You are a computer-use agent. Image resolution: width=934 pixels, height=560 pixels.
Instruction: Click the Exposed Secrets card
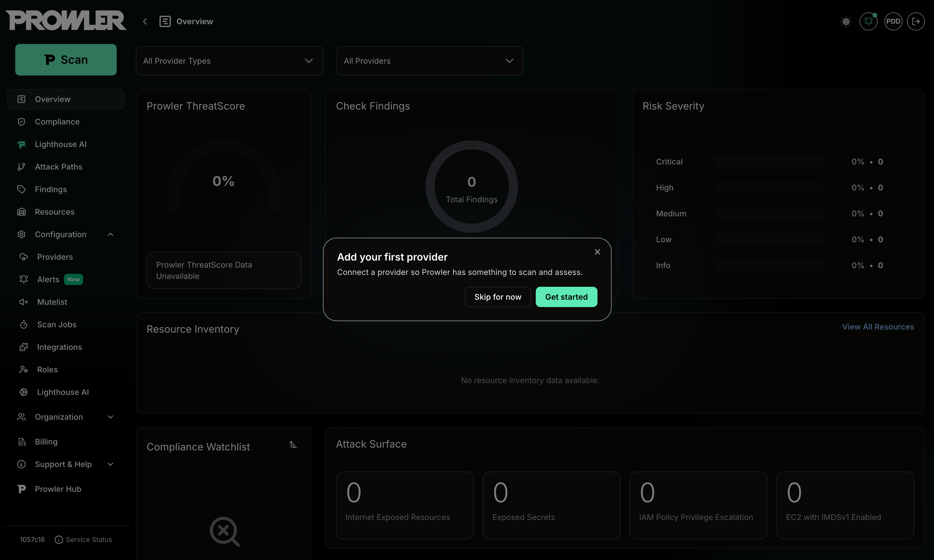[551, 505]
